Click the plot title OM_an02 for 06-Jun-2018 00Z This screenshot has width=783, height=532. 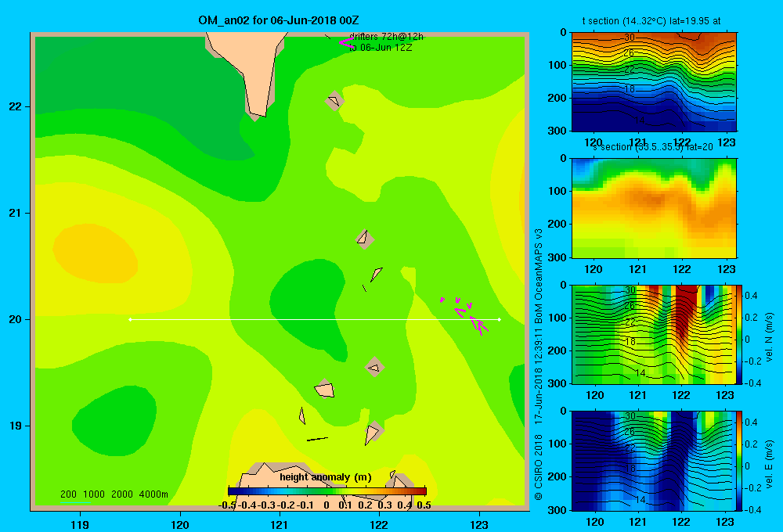click(279, 20)
